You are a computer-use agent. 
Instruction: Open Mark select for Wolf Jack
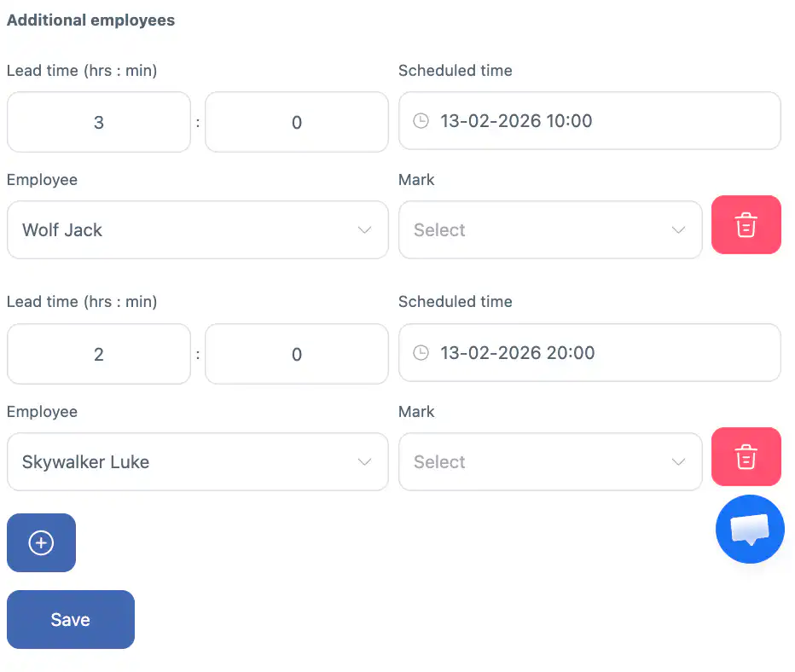click(549, 230)
